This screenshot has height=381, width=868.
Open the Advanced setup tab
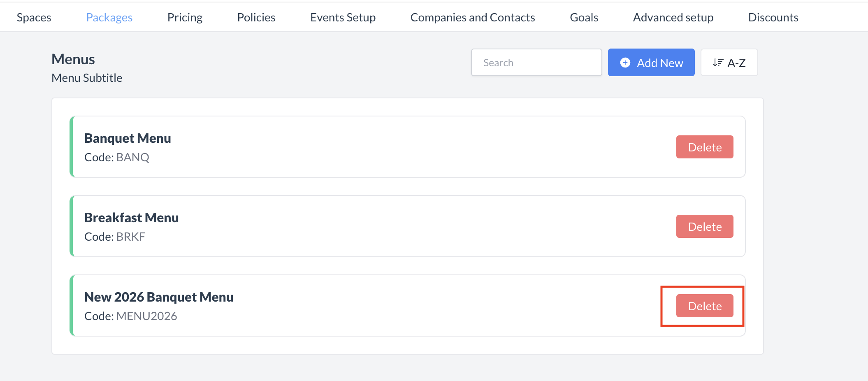coord(673,17)
